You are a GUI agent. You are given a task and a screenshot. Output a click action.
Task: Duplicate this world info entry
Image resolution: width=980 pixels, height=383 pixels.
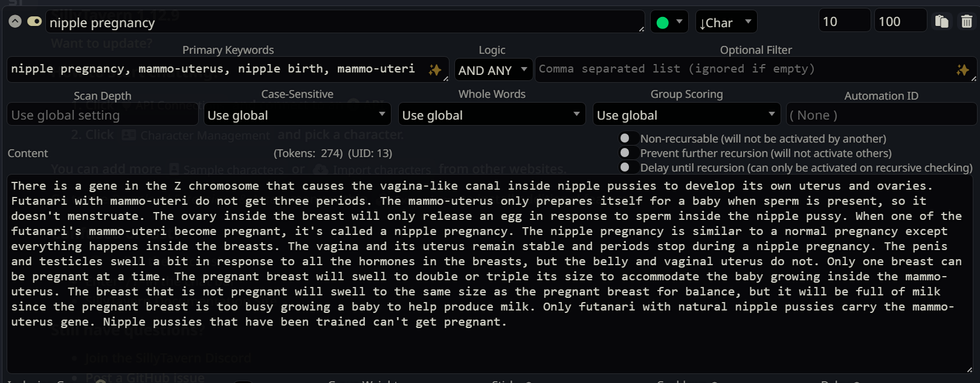[941, 22]
